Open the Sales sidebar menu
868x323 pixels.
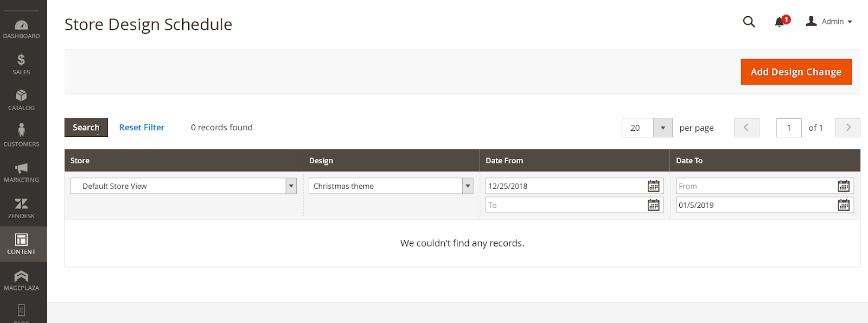click(x=21, y=65)
